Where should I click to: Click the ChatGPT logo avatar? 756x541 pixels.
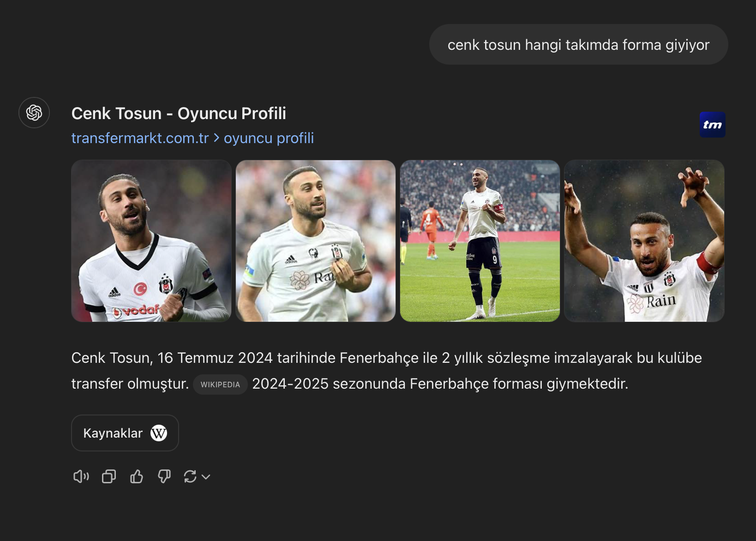pyautogui.click(x=34, y=113)
